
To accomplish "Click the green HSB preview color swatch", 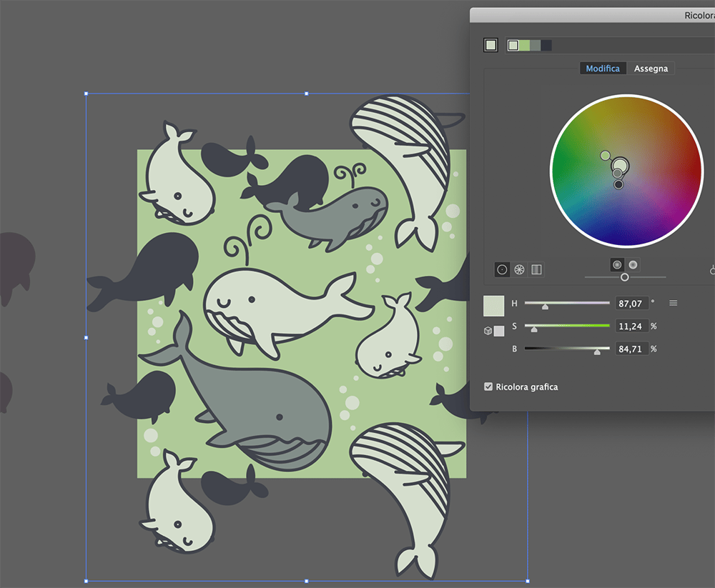I will click(495, 305).
